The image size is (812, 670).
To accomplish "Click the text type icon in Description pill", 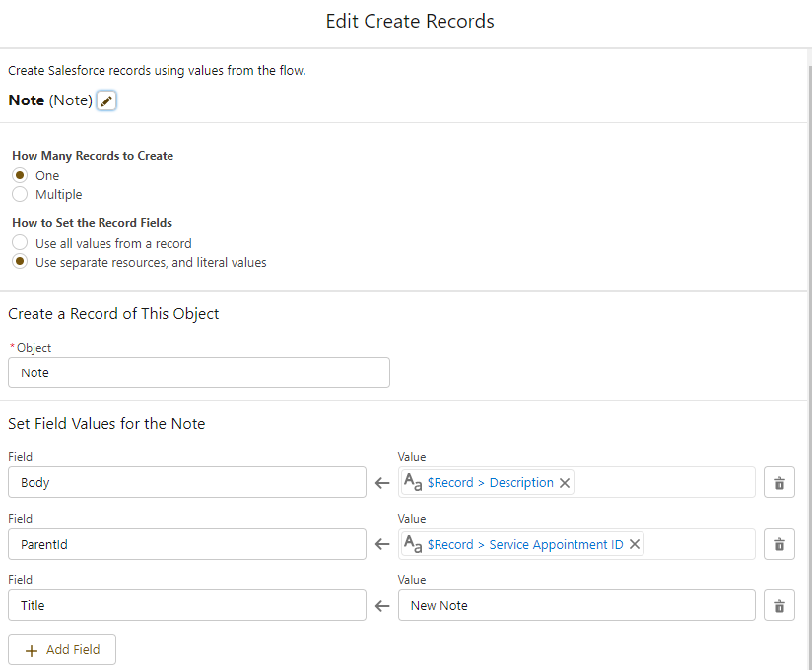I will point(414,483).
